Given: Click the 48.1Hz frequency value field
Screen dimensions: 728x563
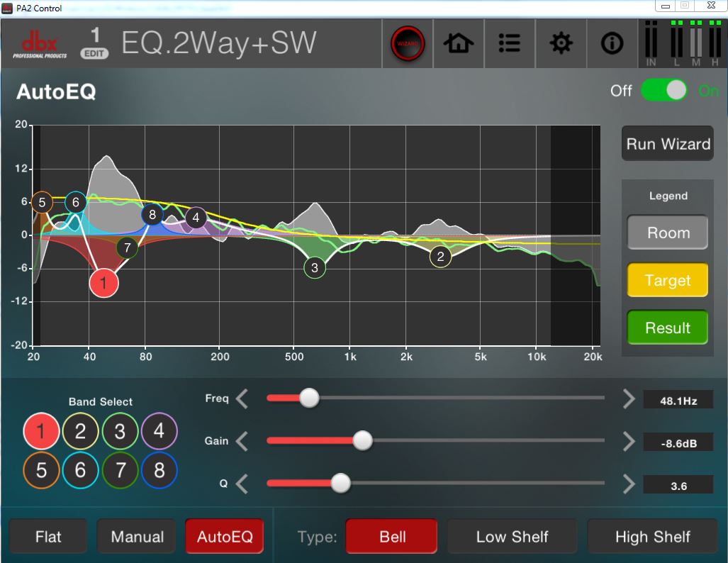Looking at the screenshot, I should tap(678, 401).
